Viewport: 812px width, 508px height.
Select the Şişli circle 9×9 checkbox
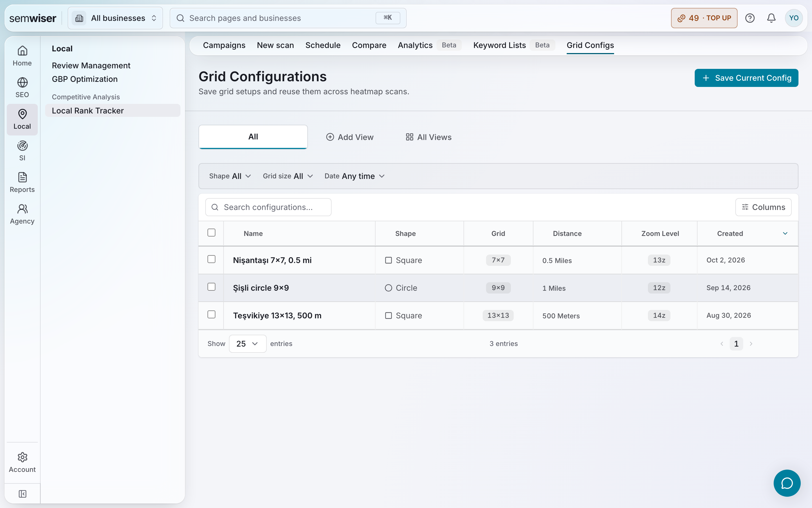[211, 286]
